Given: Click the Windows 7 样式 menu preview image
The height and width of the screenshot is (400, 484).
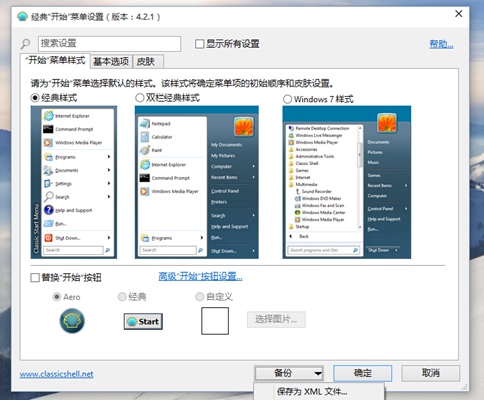Looking at the screenshot, I should (347, 182).
